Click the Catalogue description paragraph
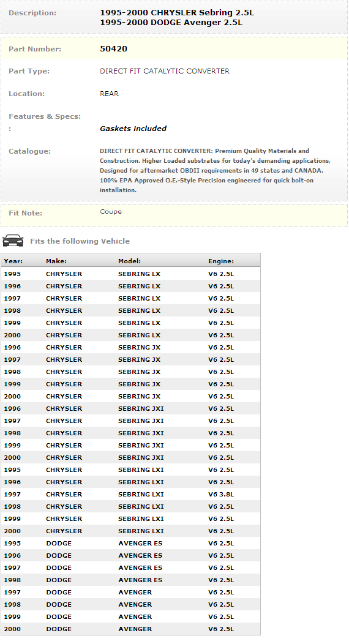The width and height of the screenshot is (349, 644). [x=215, y=170]
